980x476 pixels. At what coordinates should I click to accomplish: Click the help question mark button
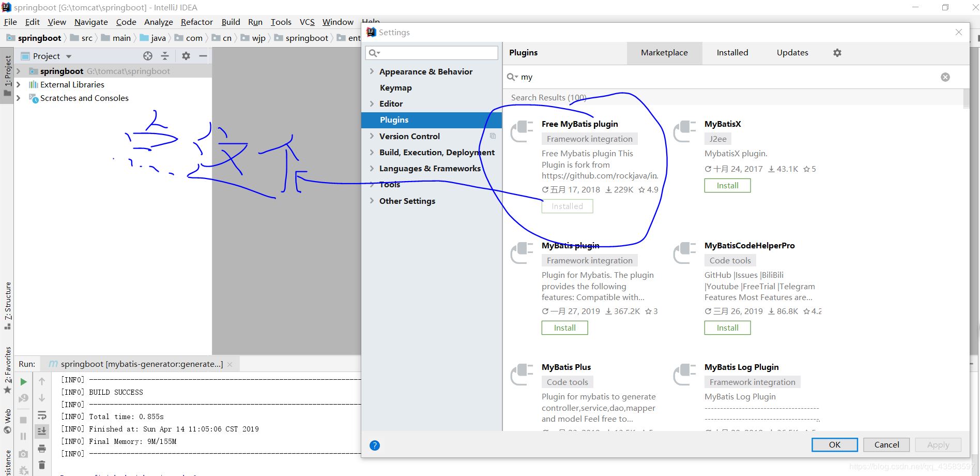375,445
